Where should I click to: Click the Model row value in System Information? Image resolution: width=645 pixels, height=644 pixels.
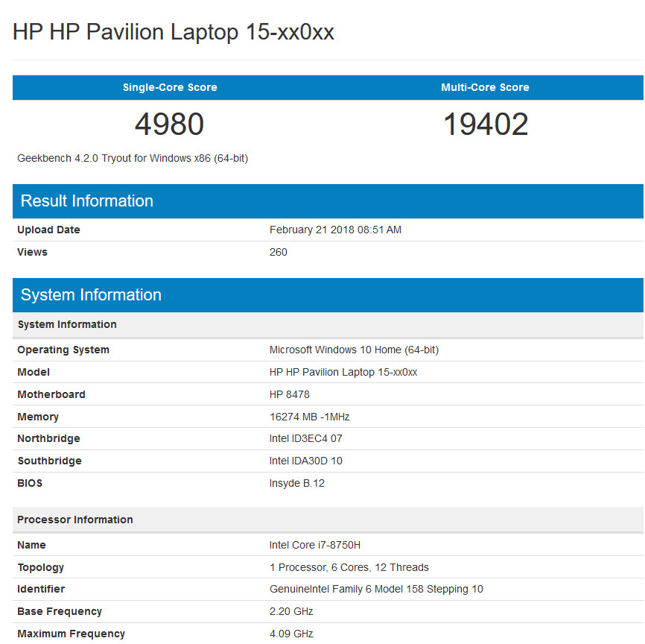pyautogui.click(x=343, y=372)
